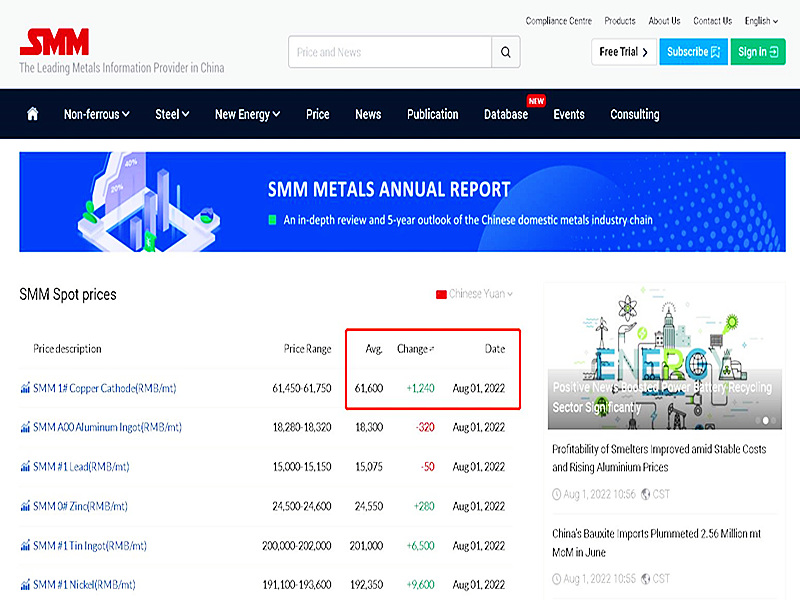
Task: Select the active white carousel dot
Action: tap(765, 420)
